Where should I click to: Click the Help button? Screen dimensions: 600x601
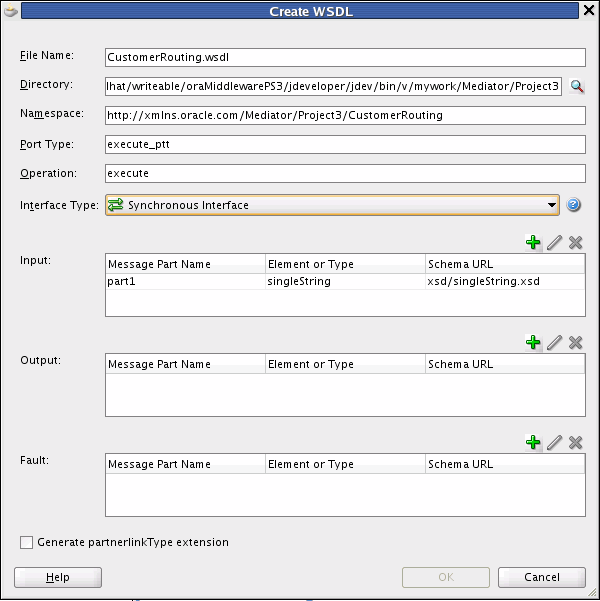(x=58, y=577)
